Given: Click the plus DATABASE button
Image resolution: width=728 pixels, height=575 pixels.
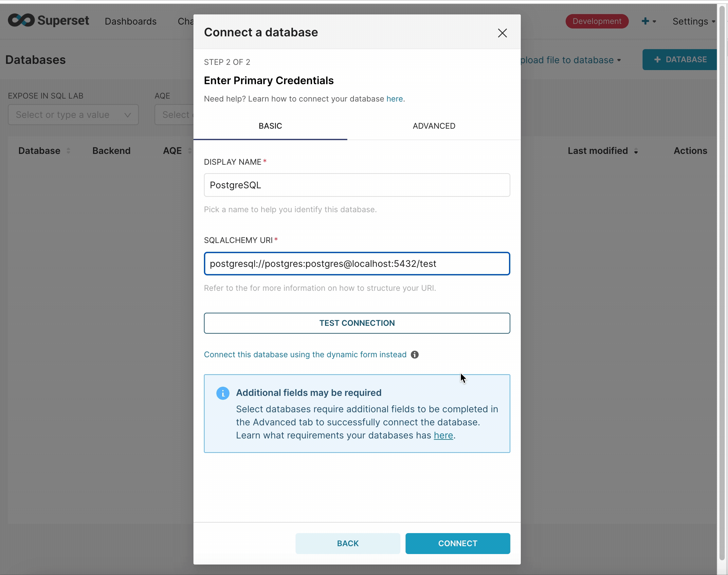Looking at the screenshot, I should [x=680, y=60].
